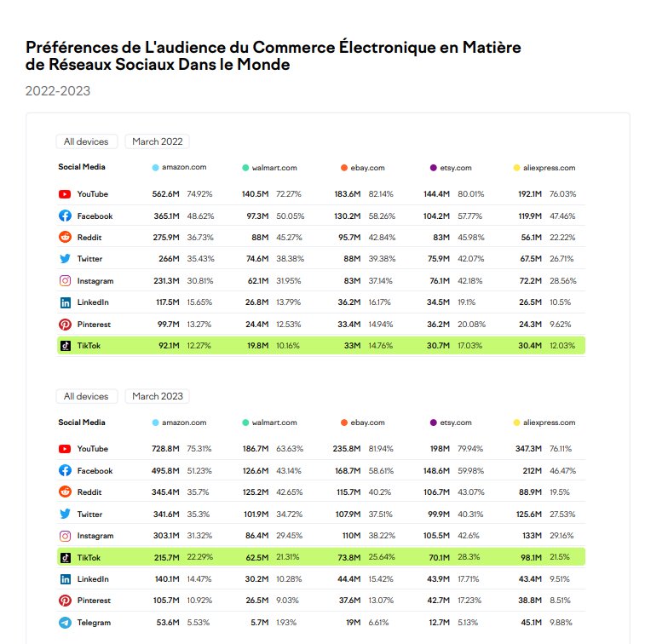Click the Facebook icon in March 2022 table

pos(65,216)
